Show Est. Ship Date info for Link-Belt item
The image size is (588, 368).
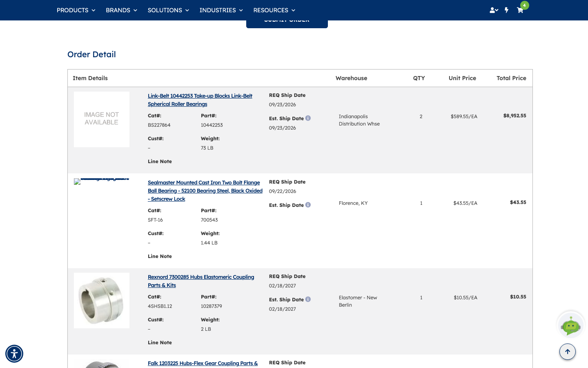pos(308,118)
